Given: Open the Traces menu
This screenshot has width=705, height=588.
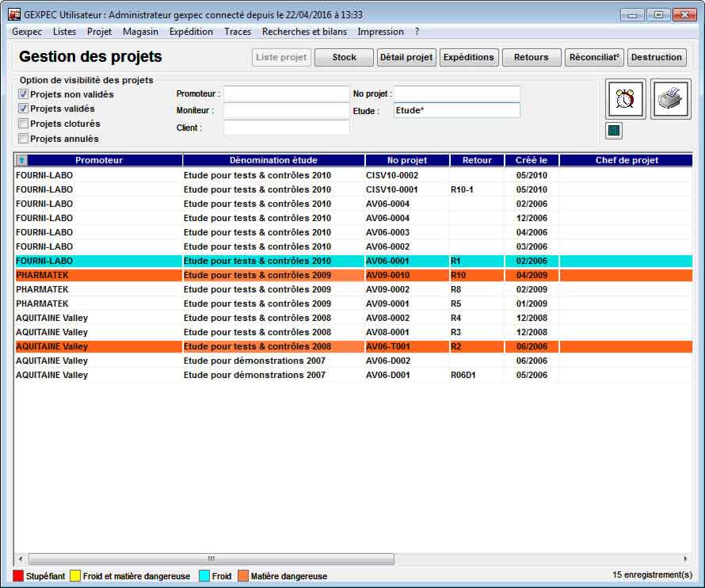Looking at the screenshot, I should 238,32.
